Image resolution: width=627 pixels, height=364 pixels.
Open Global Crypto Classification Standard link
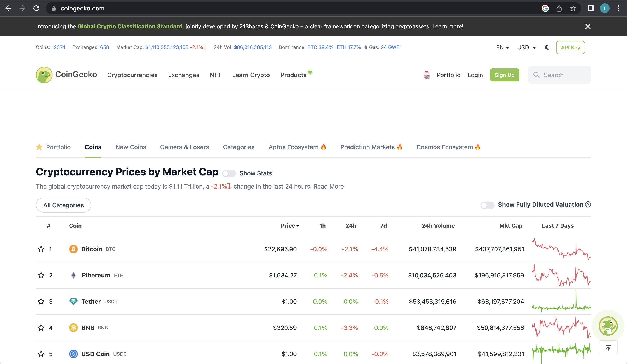pos(130,26)
